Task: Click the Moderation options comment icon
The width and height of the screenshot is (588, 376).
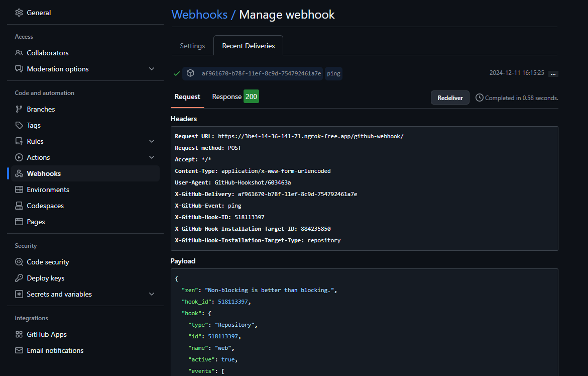Action: 19,69
